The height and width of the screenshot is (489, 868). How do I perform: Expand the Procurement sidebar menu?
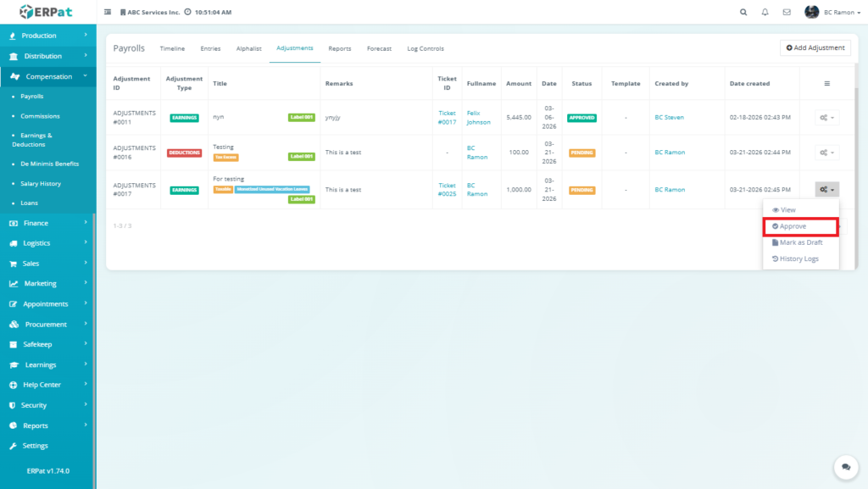(x=45, y=325)
